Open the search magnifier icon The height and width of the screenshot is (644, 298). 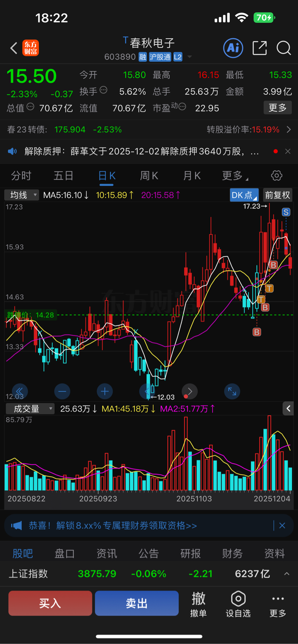284,48
